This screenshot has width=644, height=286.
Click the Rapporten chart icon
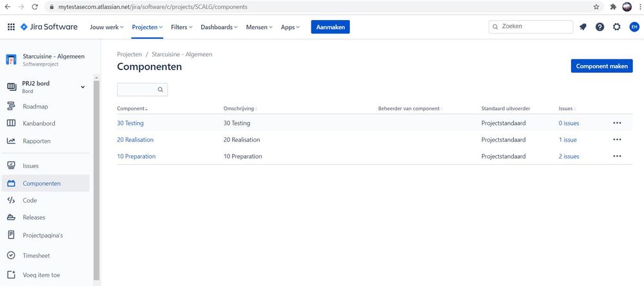[12, 141]
